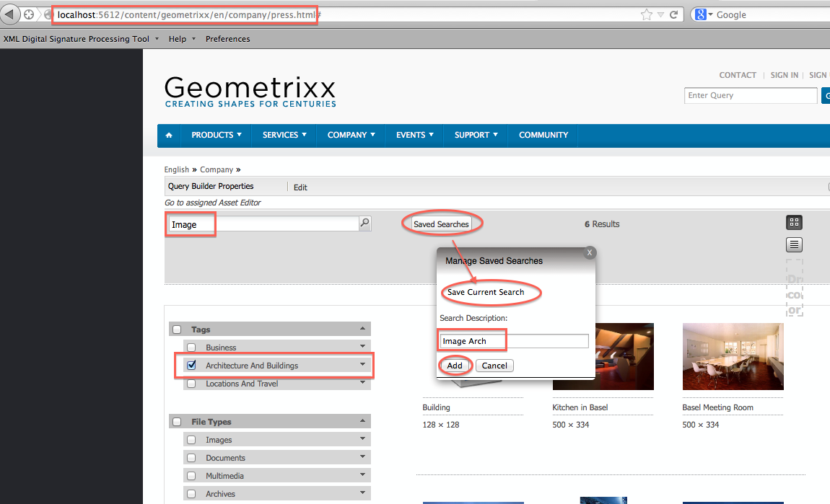The image size is (830, 504).
Task: Expand Architecture And Buildings row arrow
Action: [x=362, y=364]
